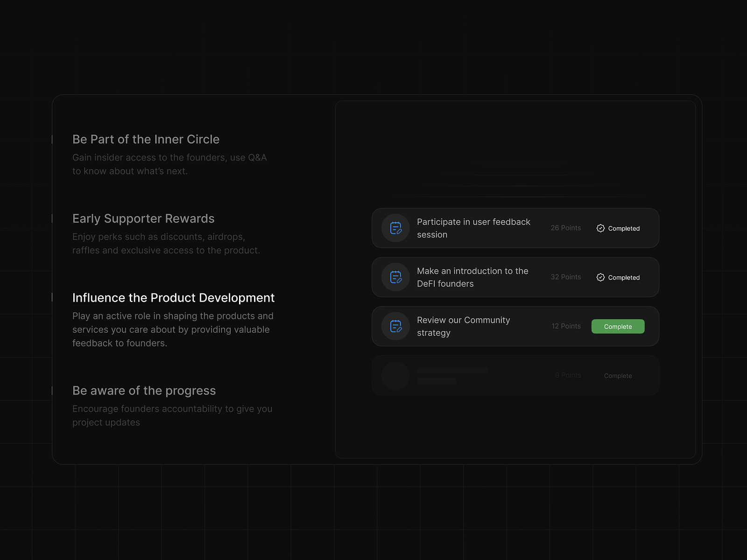Viewport: 747px width, 560px height.
Task: Click the Gain insider access to the founders description
Action: 169,164
